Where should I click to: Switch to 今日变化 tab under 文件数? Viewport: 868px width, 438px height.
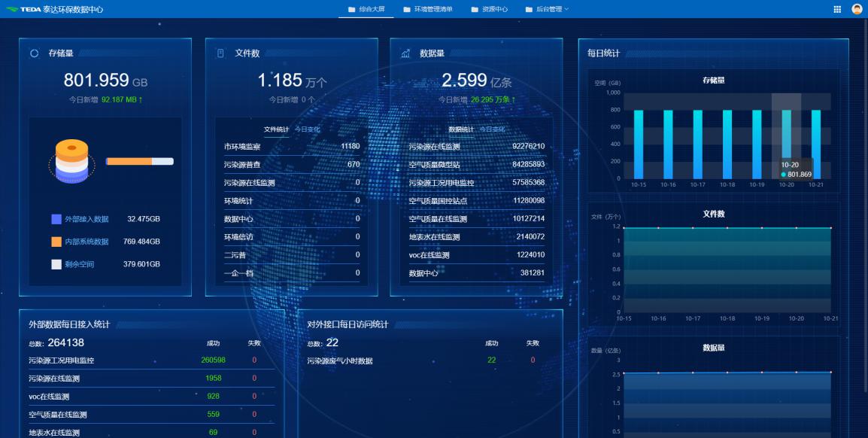click(307, 129)
